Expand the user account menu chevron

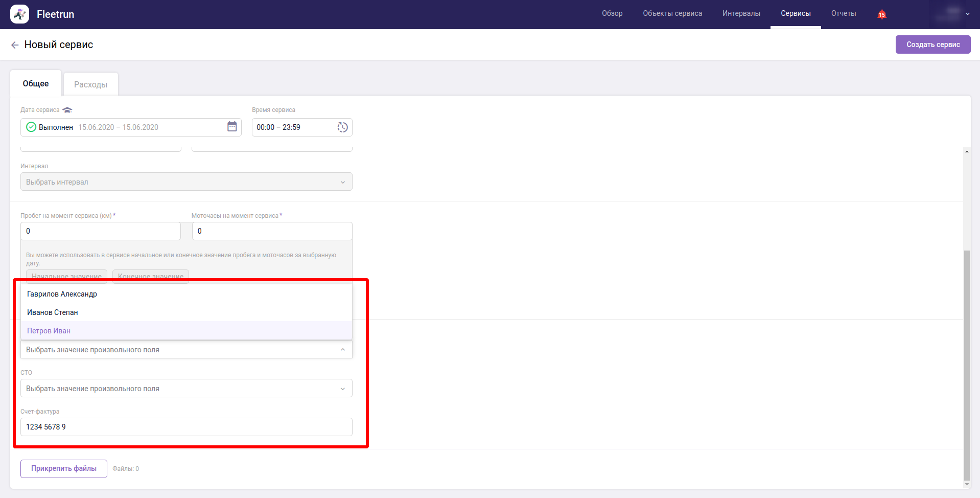[967, 14]
